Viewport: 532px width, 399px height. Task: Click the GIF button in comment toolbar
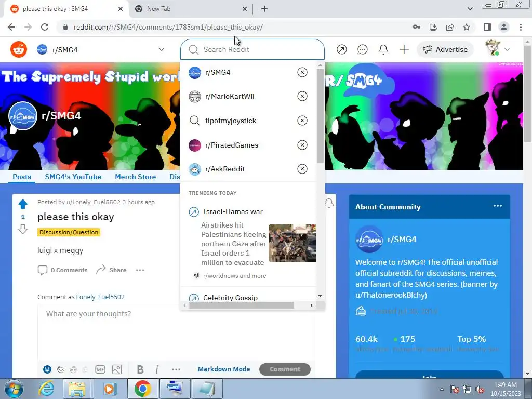100,369
